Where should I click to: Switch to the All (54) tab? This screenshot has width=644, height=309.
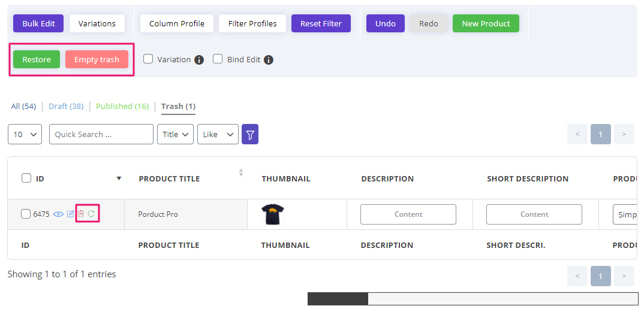(23, 106)
